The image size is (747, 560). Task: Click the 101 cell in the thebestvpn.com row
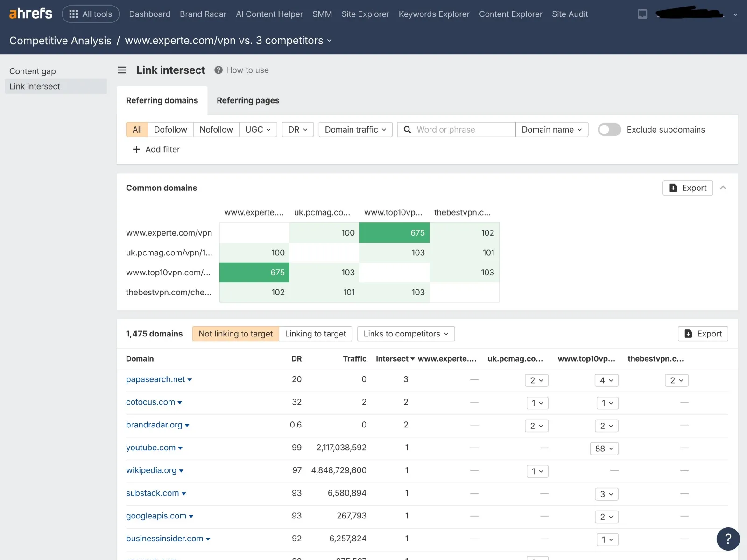[x=324, y=292]
